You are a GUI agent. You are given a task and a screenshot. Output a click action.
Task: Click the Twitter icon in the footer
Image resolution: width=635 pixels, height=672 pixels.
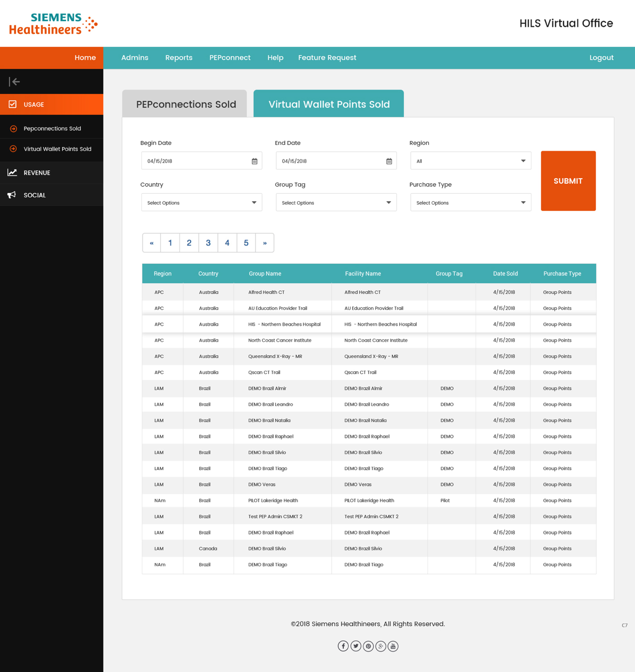tap(356, 646)
